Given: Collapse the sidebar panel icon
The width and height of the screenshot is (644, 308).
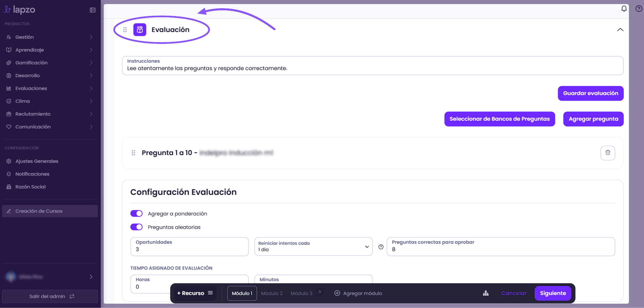Looking at the screenshot, I should click(x=92, y=10).
